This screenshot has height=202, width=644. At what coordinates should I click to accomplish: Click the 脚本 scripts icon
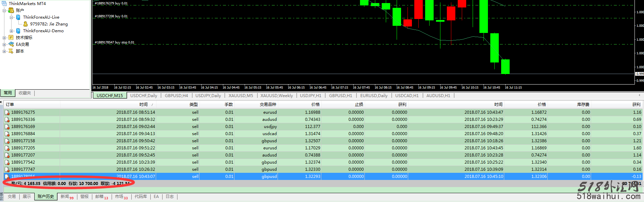(11, 51)
